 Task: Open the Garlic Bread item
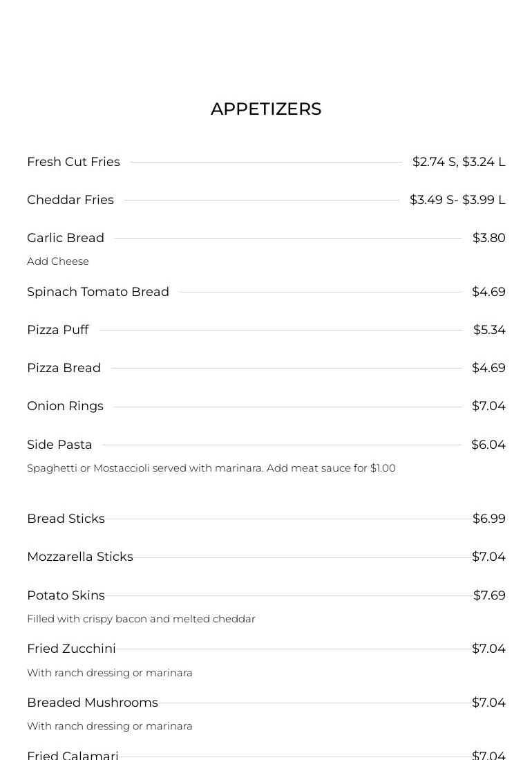coord(66,238)
